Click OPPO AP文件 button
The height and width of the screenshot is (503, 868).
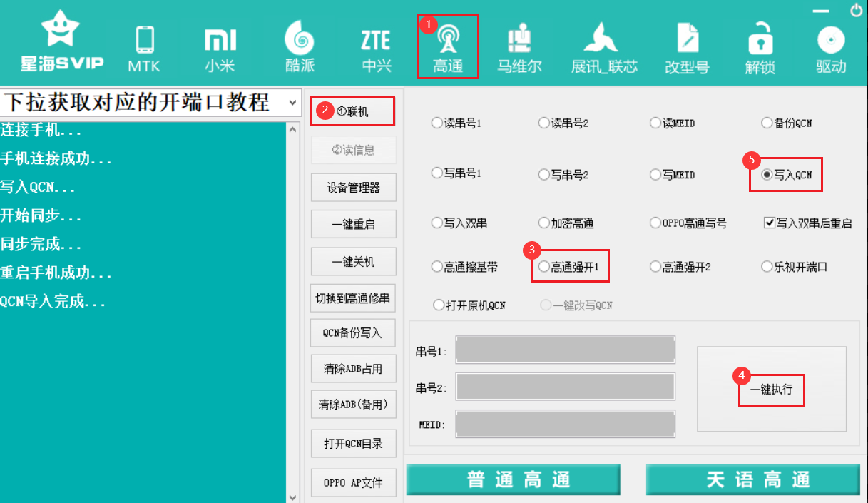tap(353, 483)
